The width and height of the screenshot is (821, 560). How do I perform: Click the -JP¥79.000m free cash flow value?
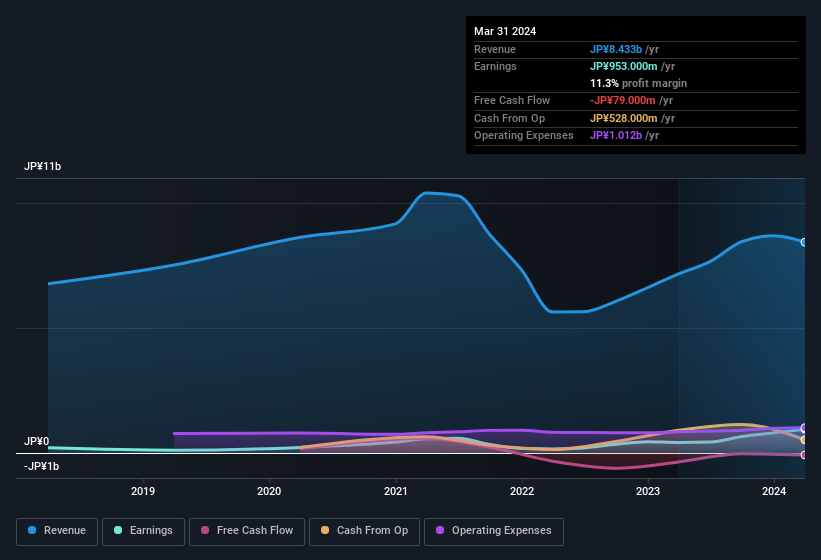[623, 100]
